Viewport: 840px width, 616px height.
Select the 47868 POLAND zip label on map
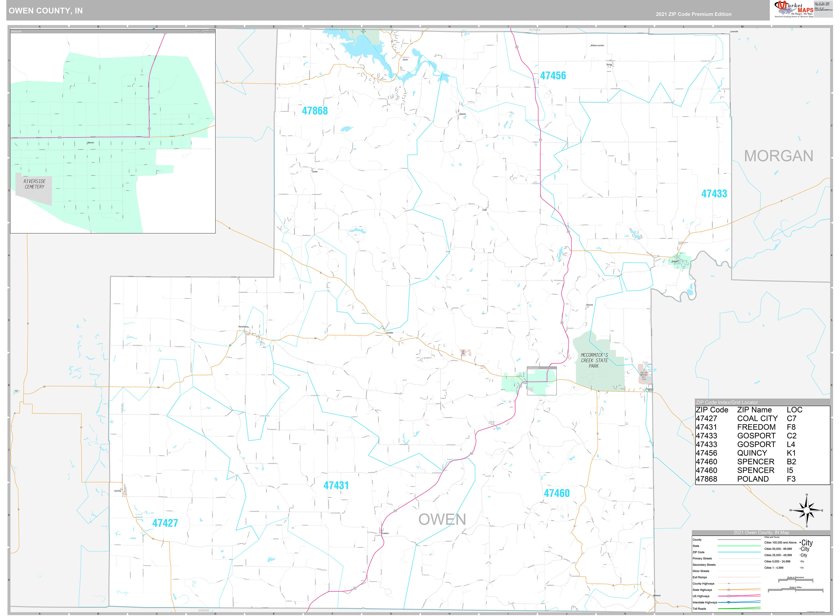click(315, 110)
